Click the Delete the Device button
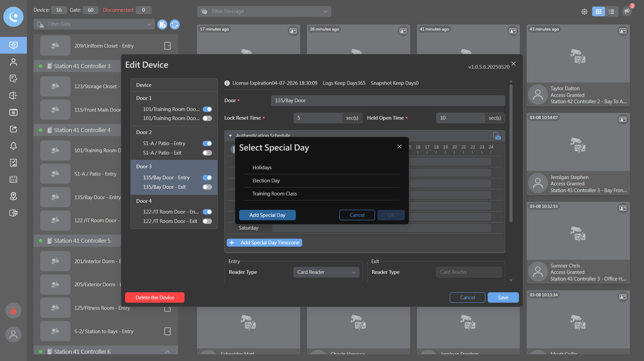This screenshot has width=644, height=361. coord(155,298)
